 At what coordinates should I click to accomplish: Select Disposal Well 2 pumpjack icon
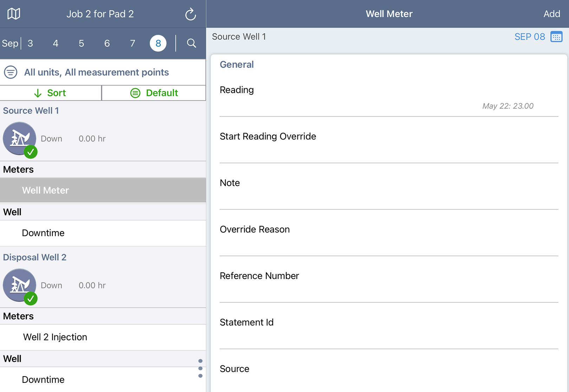(20, 285)
